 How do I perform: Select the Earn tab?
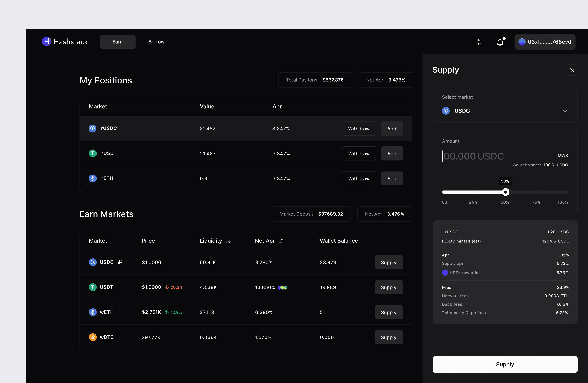(x=118, y=42)
